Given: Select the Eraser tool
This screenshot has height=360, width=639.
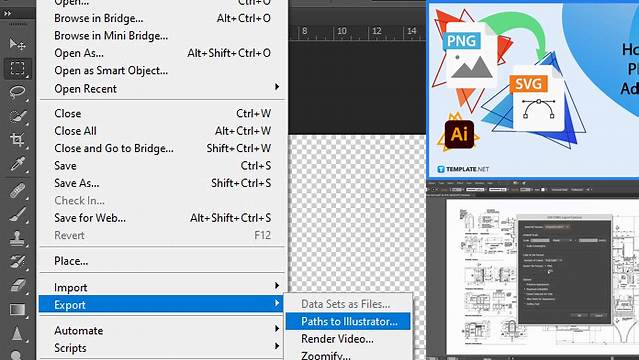Looking at the screenshot, I should [x=17, y=285].
